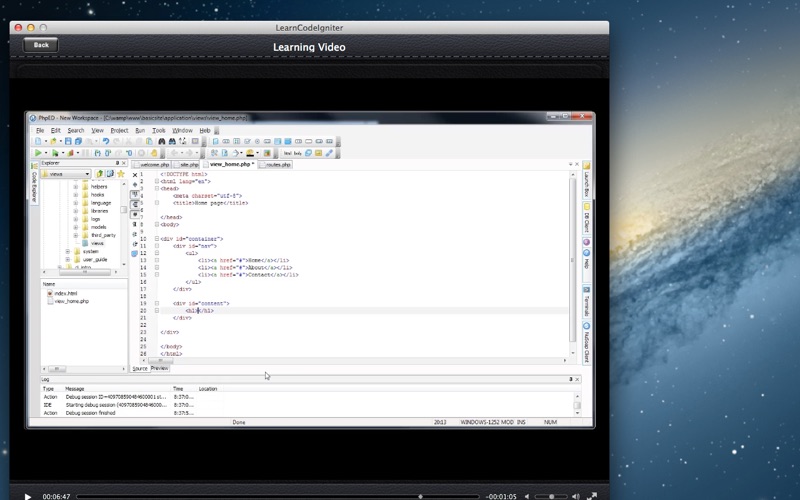
Task: Open the DB Client side panel
Action: pos(587,218)
